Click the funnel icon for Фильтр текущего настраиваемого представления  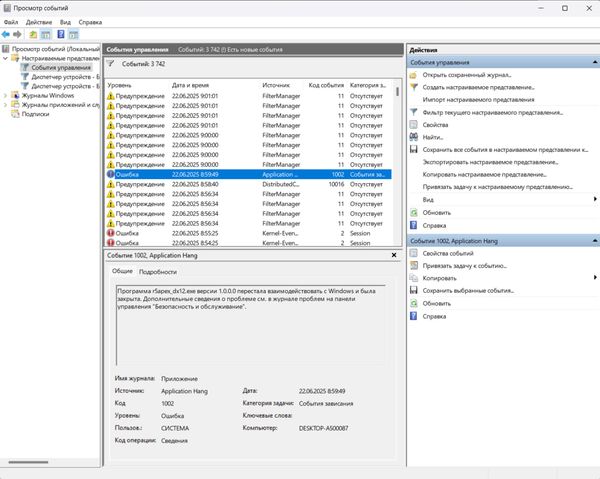click(413, 112)
